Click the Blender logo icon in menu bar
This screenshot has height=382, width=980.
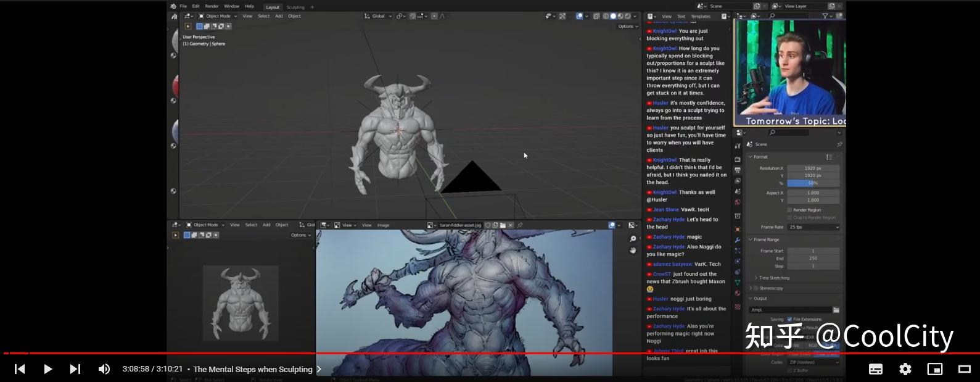[173, 6]
